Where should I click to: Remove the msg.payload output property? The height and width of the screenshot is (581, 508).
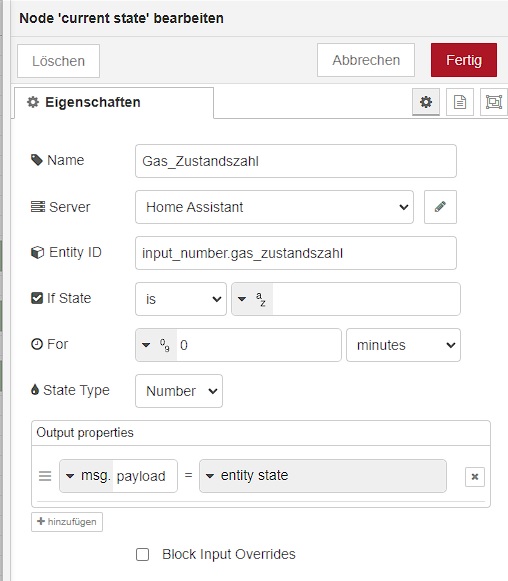pos(475,477)
